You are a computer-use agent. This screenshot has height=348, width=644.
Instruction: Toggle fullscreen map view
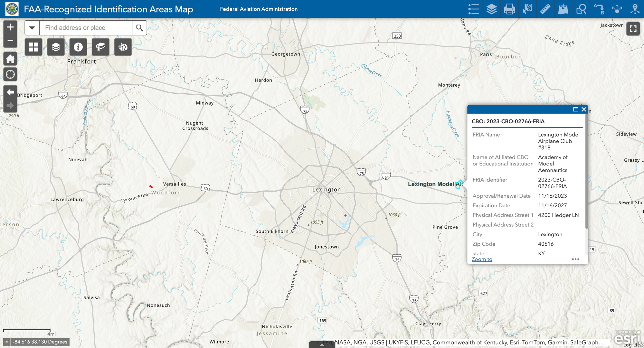pos(633,29)
